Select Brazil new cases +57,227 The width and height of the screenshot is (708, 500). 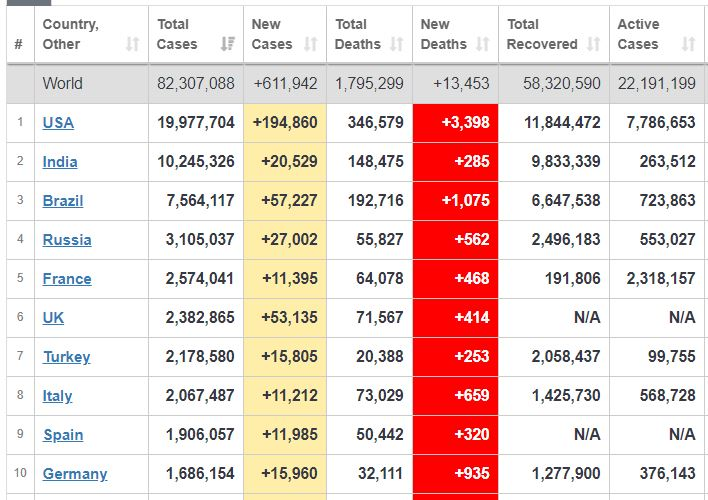(289, 200)
